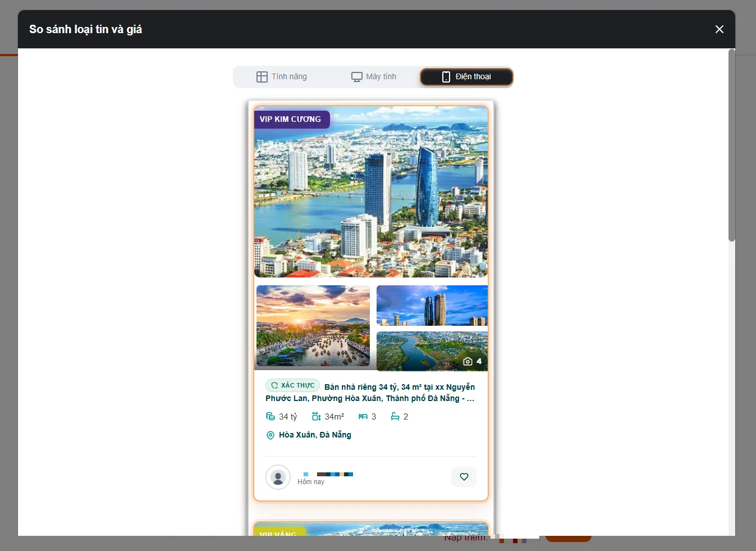This screenshot has height=551, width=756.
Task: Click the 34 tỷ price value
Action: 288,417
